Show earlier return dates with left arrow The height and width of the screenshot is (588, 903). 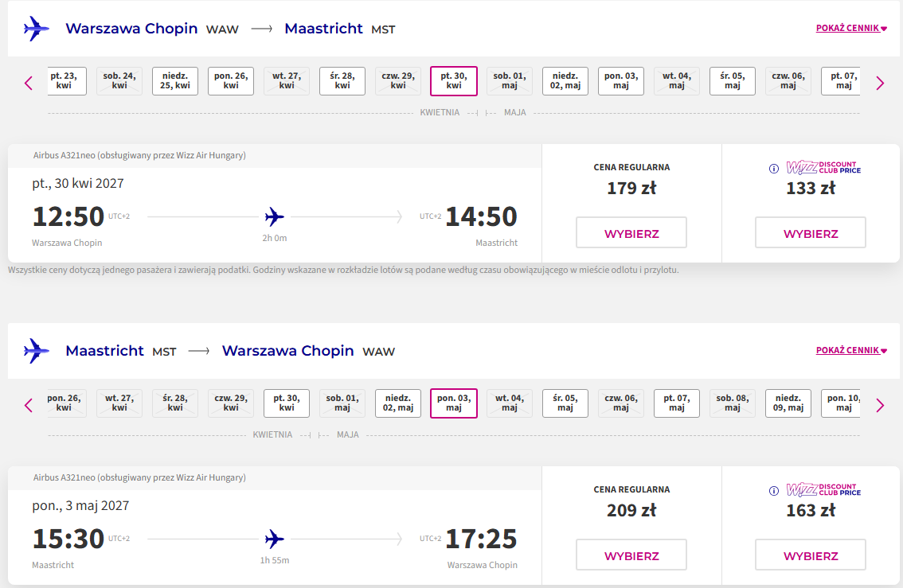[x=29, y=406]
